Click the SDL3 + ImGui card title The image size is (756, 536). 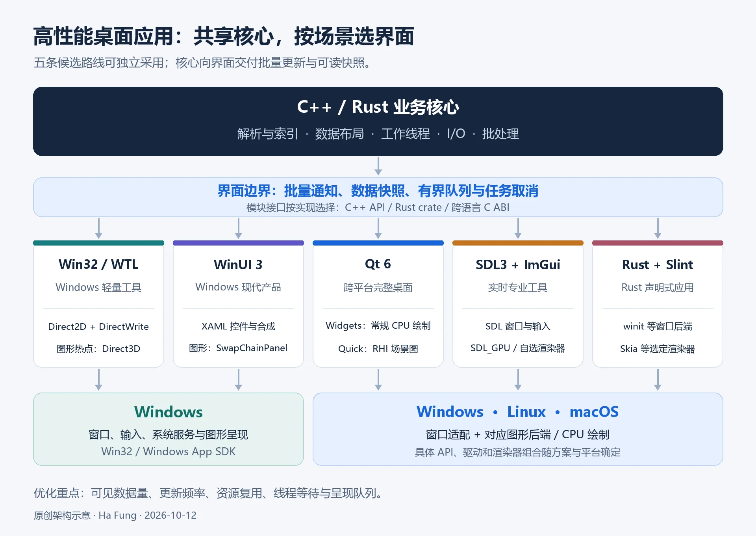tap(518, 264)
